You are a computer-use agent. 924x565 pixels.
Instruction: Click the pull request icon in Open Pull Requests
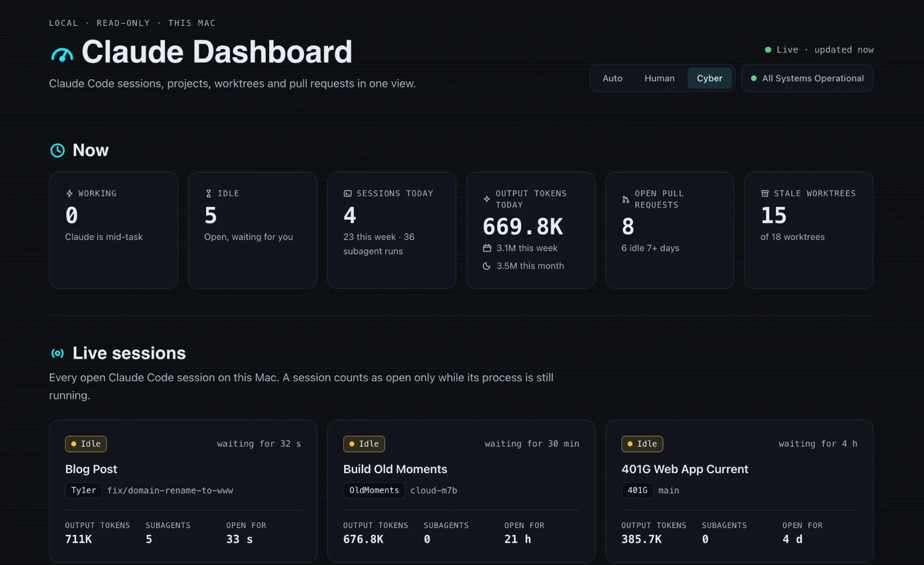pyautogui.click(x=625, y=199)
